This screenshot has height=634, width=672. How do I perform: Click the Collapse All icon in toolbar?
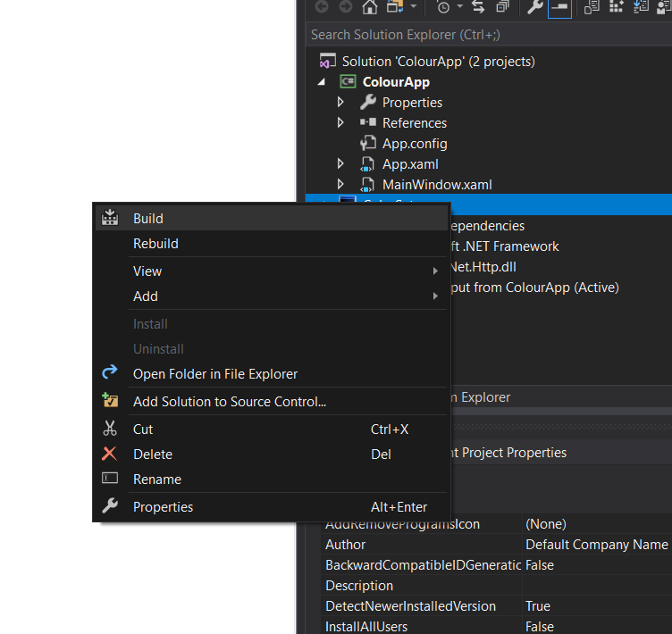[x=502, y=6]
